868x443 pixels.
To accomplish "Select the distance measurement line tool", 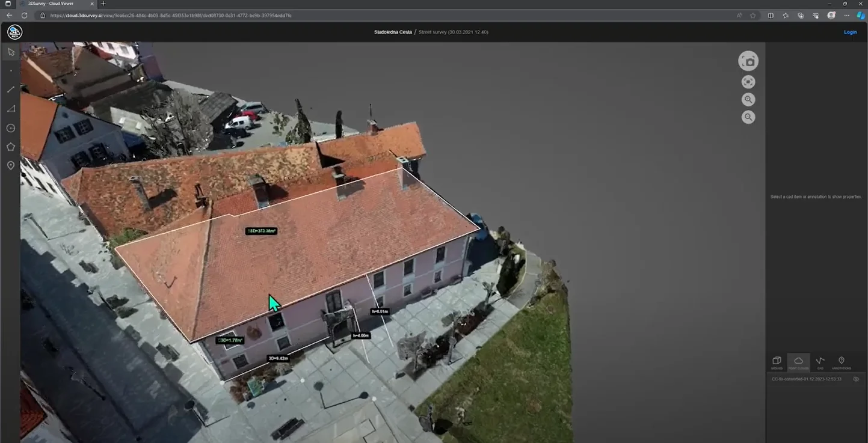I will [10, 89].
